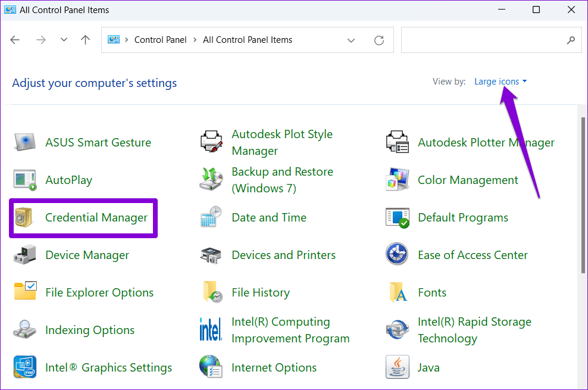Viewport: 588px width, 390px height.
Task: Open the Indexing Options link
Action: tap(90, 330)
